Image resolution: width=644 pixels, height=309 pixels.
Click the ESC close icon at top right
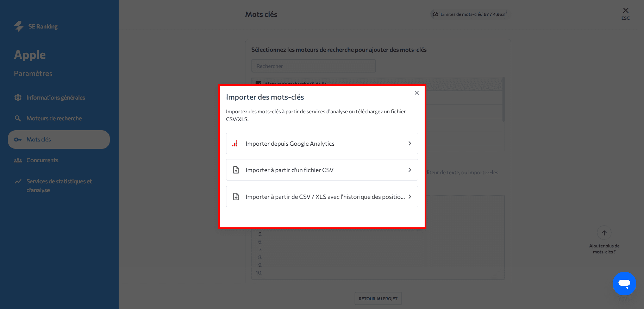tap(626, 11)
